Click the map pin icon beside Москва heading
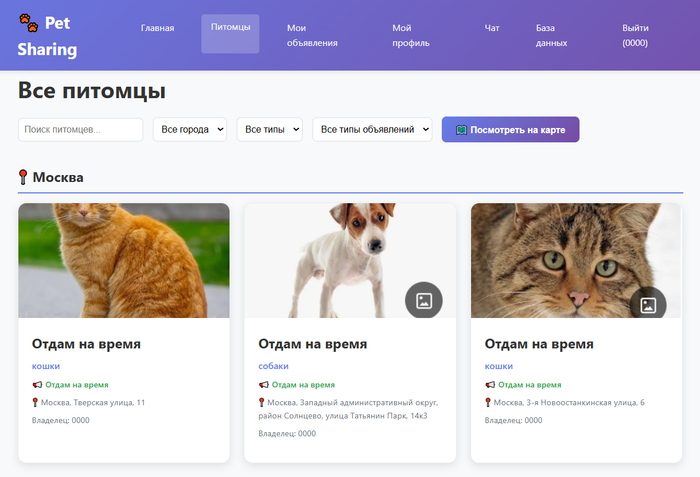Screen dimensions: 700x477 coord(24,177)
